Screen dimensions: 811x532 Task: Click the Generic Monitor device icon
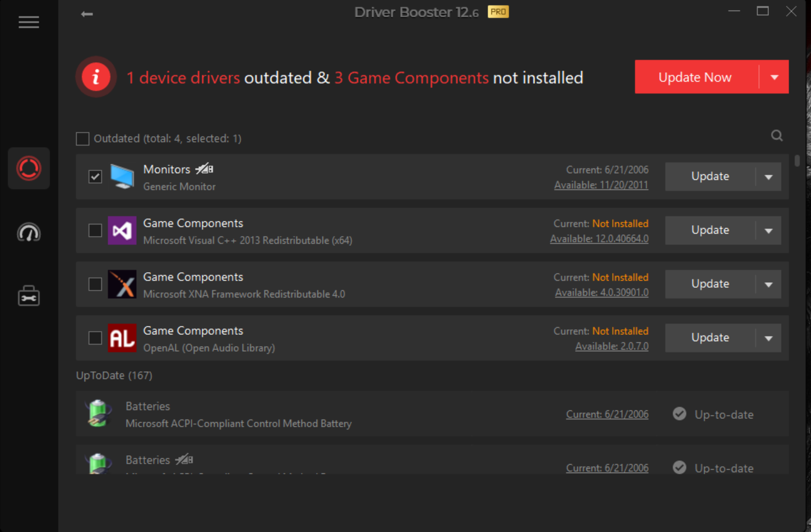point(122,176)
